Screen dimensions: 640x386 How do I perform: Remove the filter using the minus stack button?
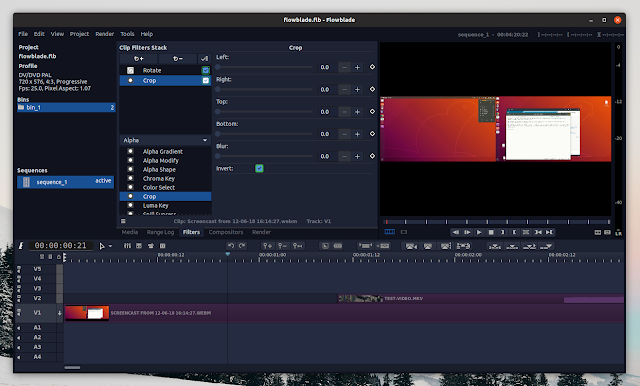click(x=178, y=59)
